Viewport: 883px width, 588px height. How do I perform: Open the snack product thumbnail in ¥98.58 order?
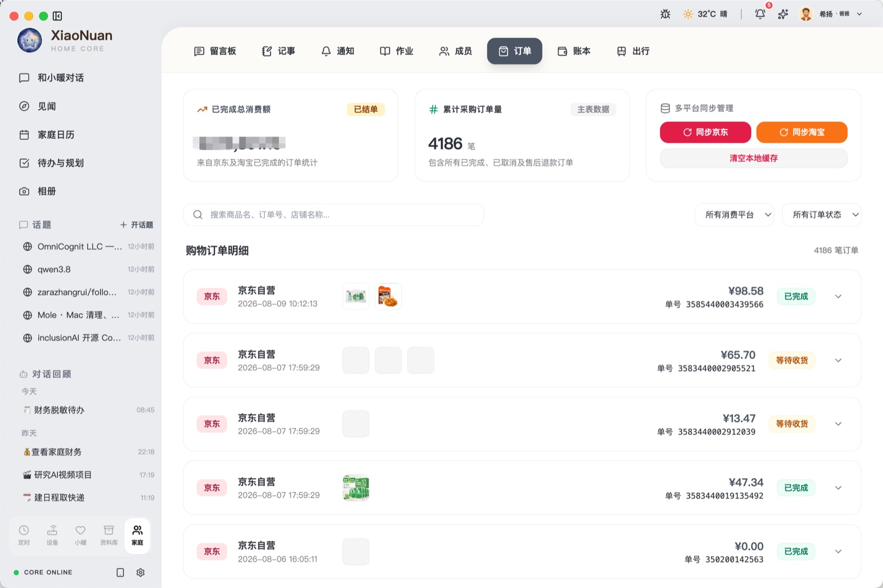coord(389,296)
